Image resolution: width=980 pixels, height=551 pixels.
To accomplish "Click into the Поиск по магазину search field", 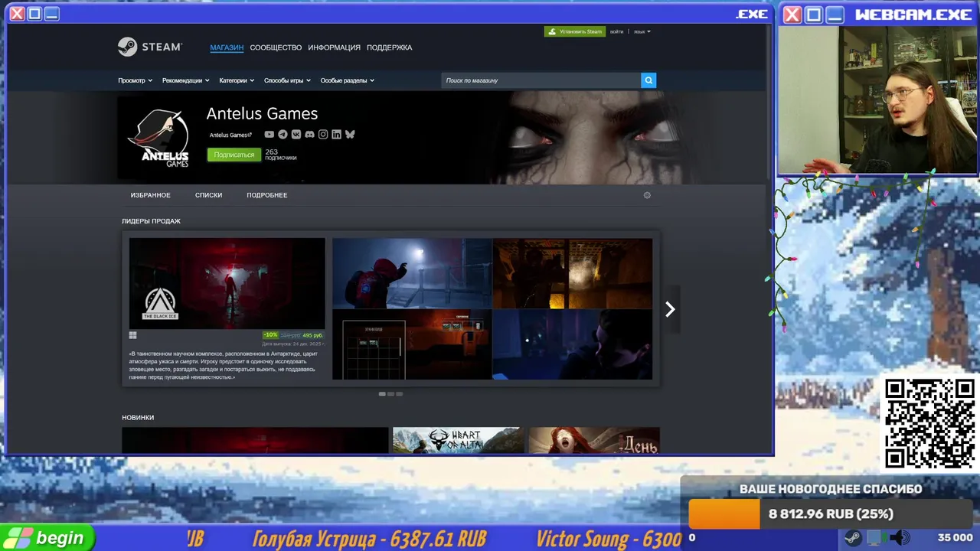I will pos(541,80).
